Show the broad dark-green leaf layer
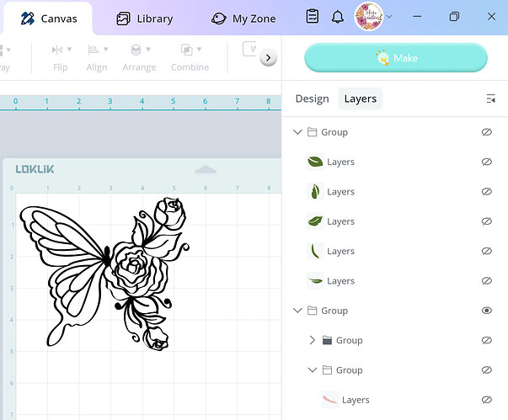The width and height of the screenshot is (508, 420). [x=487, y=162]
